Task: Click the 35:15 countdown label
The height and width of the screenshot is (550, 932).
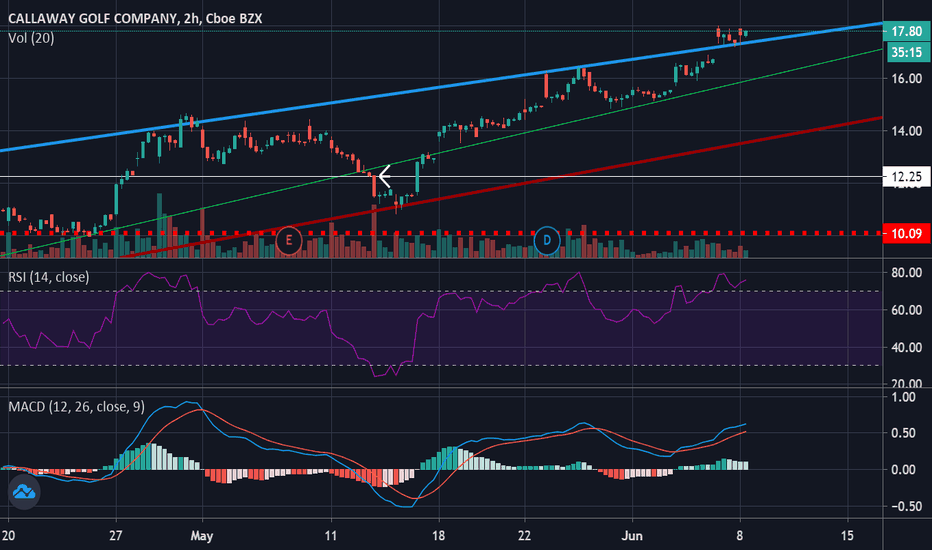Action: click(906, 52)
